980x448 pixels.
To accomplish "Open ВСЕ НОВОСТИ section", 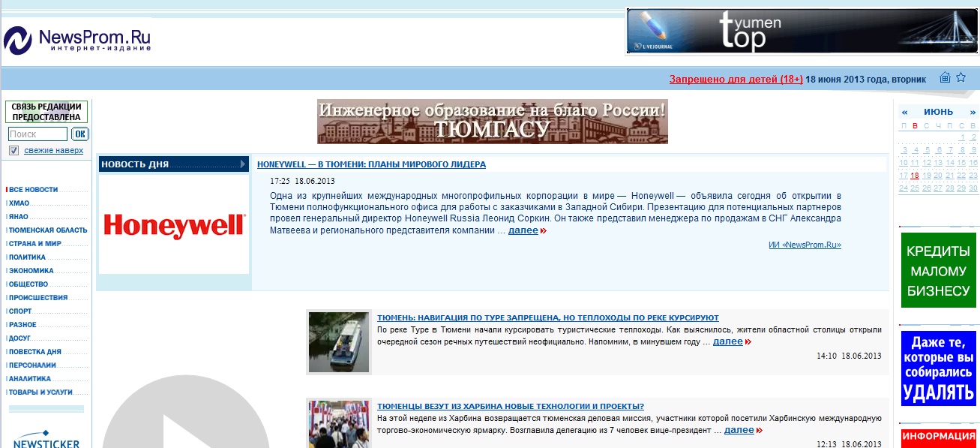I will click(x=34, y=190).
